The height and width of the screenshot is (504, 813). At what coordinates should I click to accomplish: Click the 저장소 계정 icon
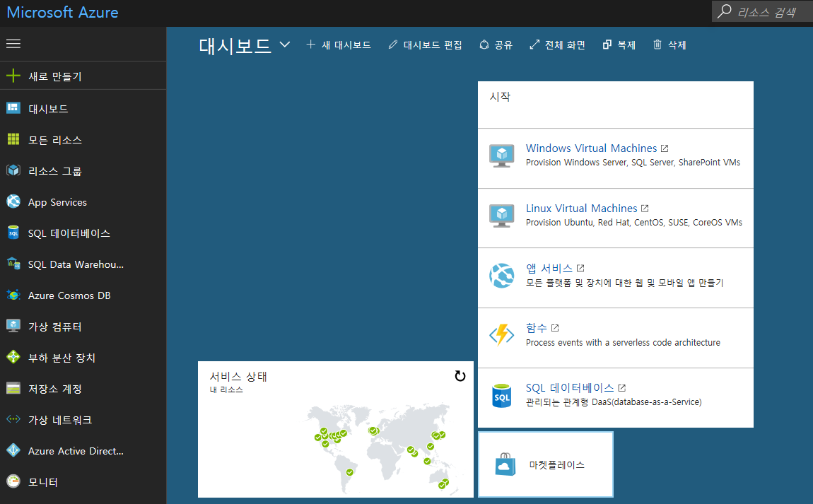point(13,388)
